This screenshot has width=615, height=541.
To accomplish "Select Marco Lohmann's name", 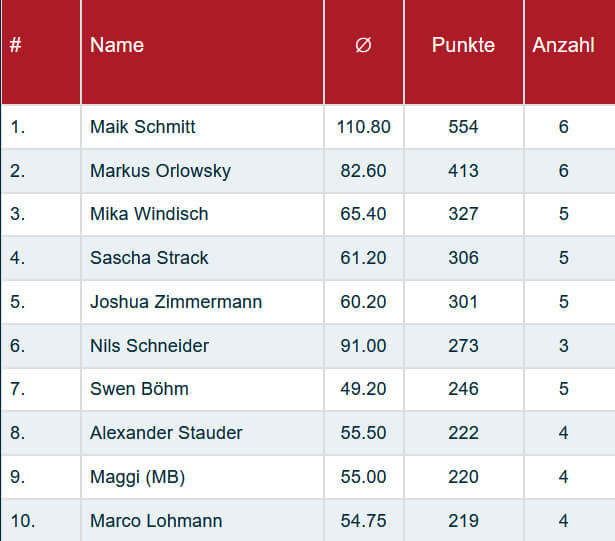I will point(156,521).
